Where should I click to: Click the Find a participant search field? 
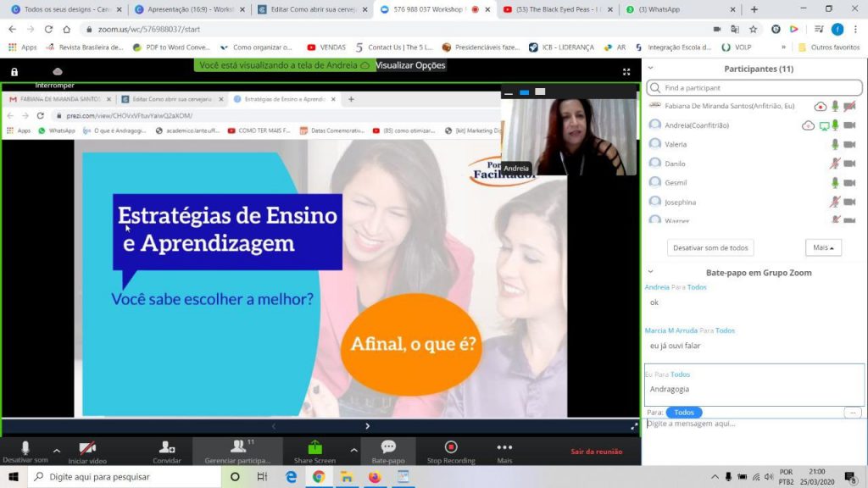[x=754, y=87]
